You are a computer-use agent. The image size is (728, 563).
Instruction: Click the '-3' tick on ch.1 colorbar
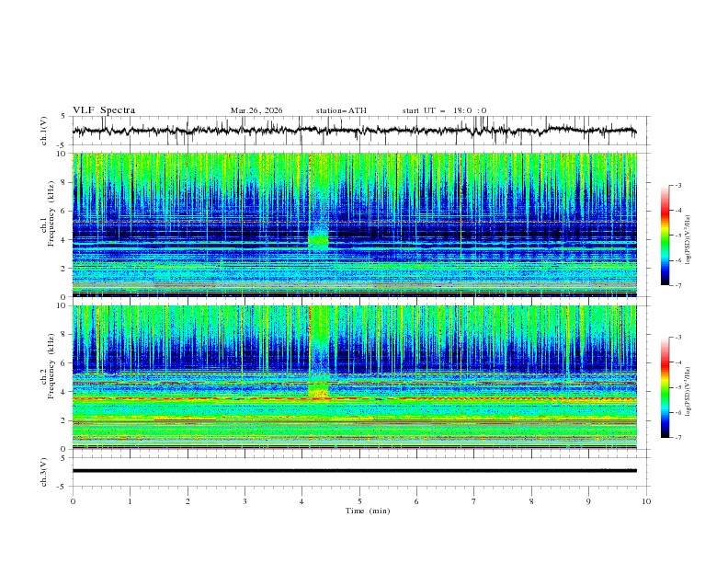[x=677, y=185]
